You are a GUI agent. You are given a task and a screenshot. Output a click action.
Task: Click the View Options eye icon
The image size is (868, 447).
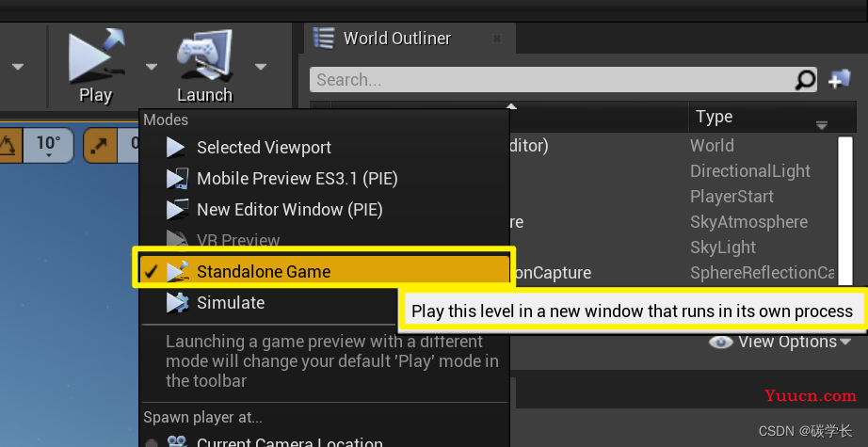[720, 343]
